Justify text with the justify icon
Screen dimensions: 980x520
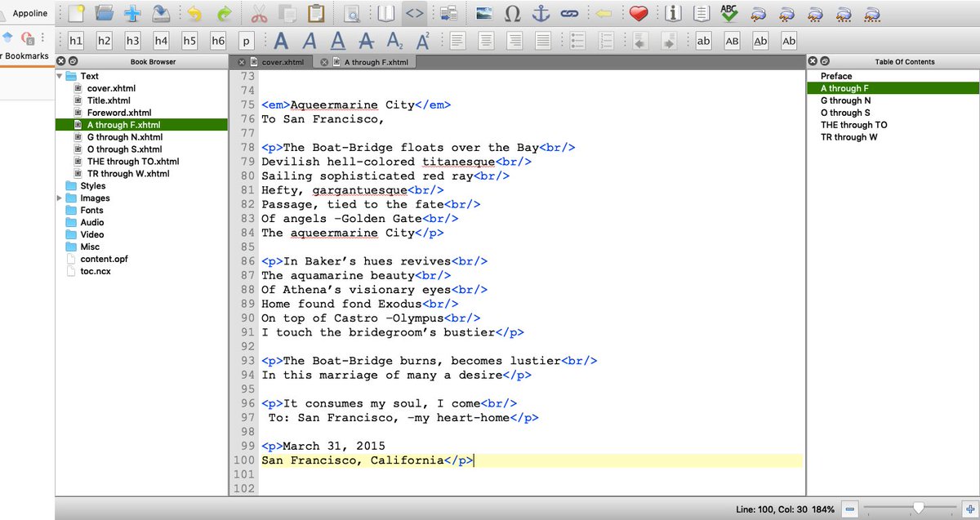[542, 41]
